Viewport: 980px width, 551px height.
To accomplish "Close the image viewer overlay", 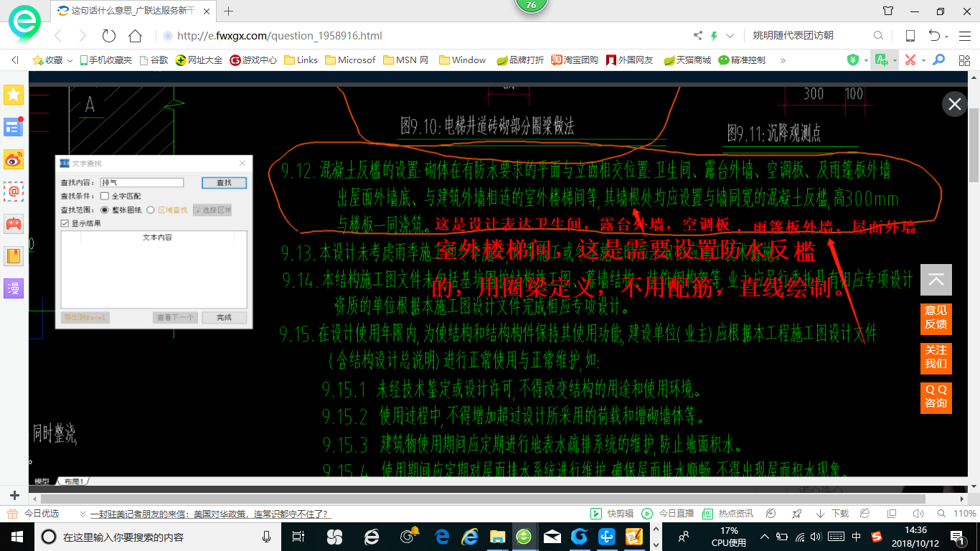I will 955,104.
